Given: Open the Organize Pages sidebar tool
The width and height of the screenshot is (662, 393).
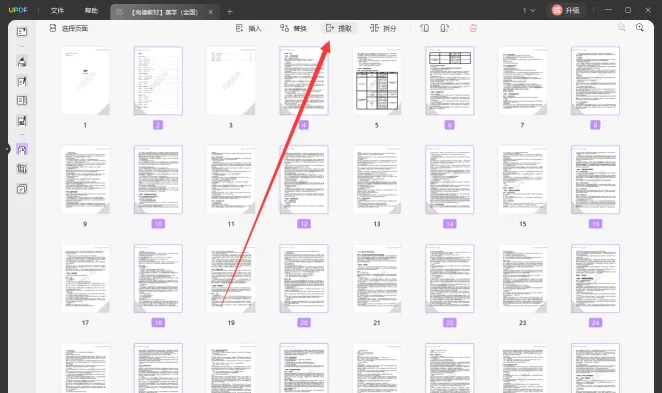Looking at the screenshot, I should [22, 149].
